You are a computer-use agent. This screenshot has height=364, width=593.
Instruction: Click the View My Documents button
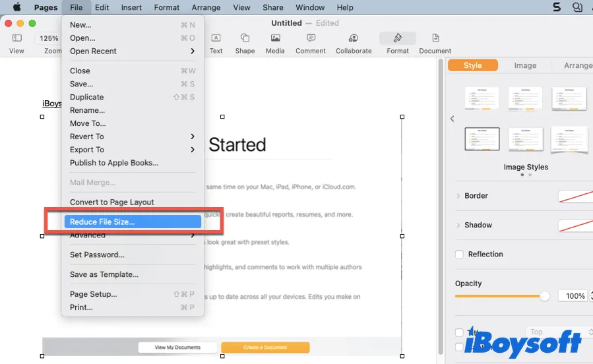pyautogui.click(x=177, y=348)
